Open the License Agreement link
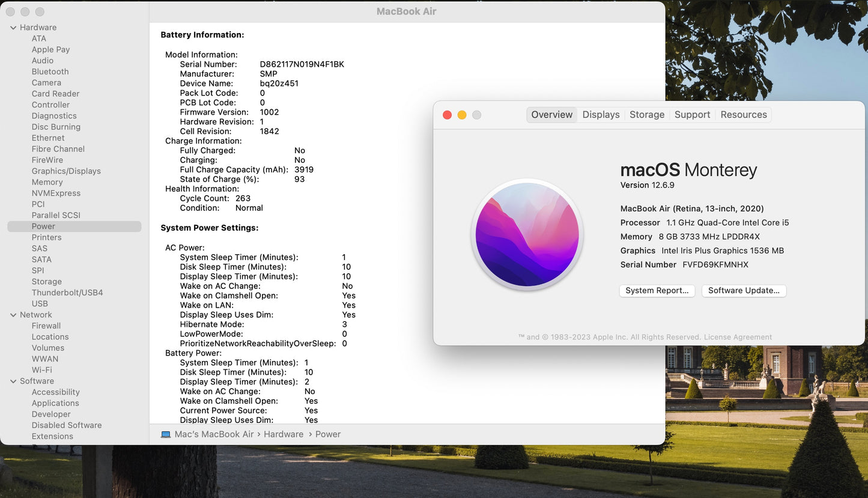The image size is (868, 498). [x=738, y=337]
